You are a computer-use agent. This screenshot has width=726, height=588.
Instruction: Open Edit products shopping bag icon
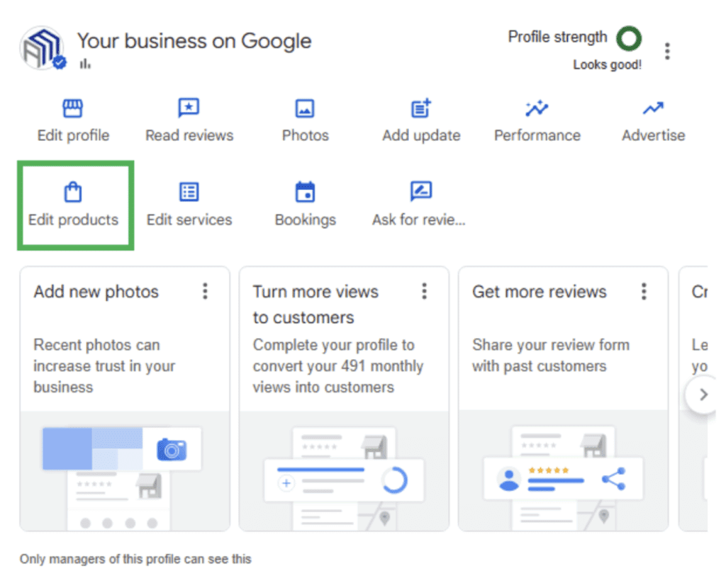pos(73,192)
